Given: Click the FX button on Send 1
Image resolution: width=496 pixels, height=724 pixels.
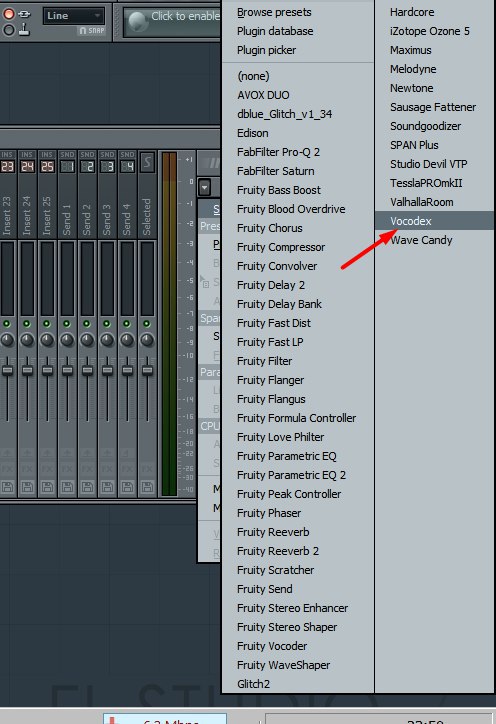Looking at the screenshot, I should 67,469.
